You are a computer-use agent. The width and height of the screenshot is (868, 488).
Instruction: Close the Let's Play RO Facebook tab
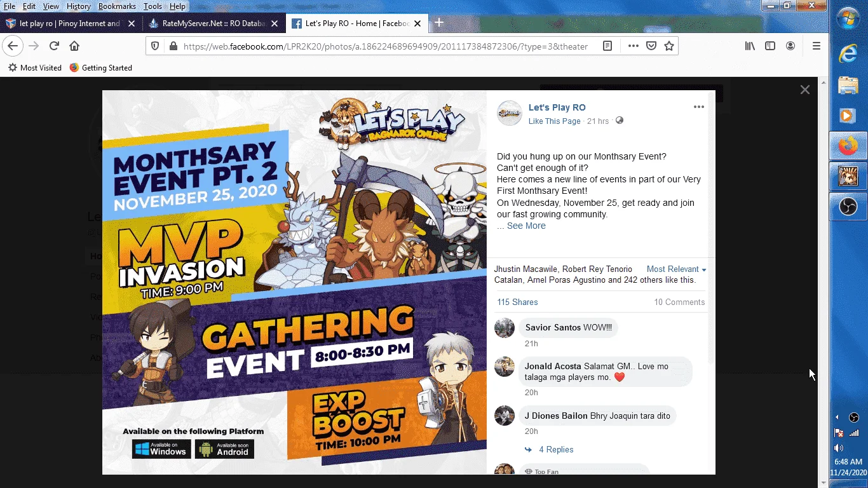click(x=417, y=24)
